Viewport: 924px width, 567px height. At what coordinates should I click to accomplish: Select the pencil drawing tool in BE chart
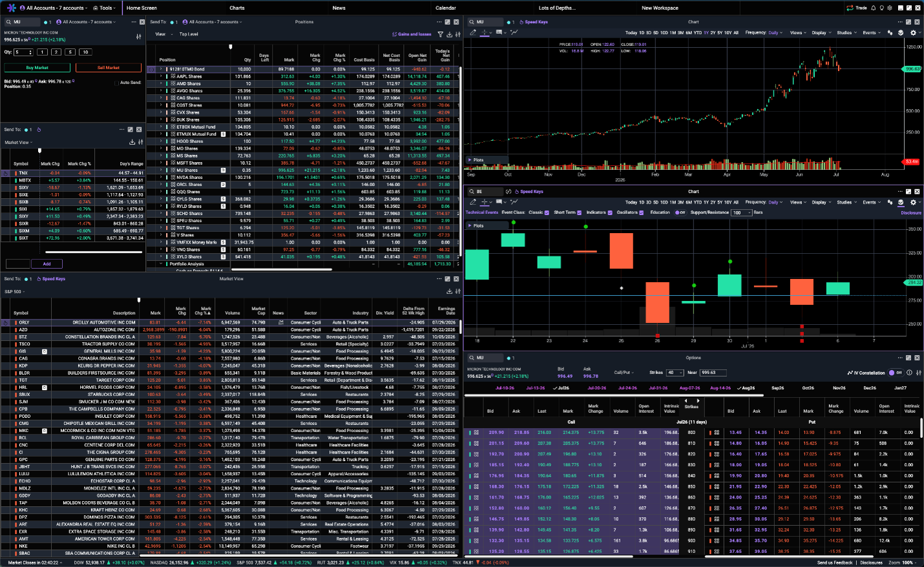pos(473,202)
